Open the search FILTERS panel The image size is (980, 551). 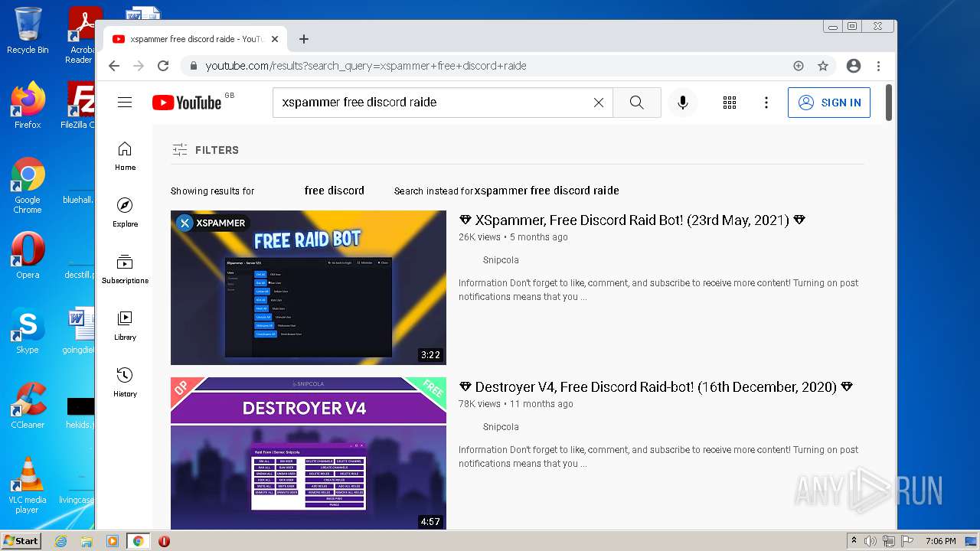click(x=205, y=150)
